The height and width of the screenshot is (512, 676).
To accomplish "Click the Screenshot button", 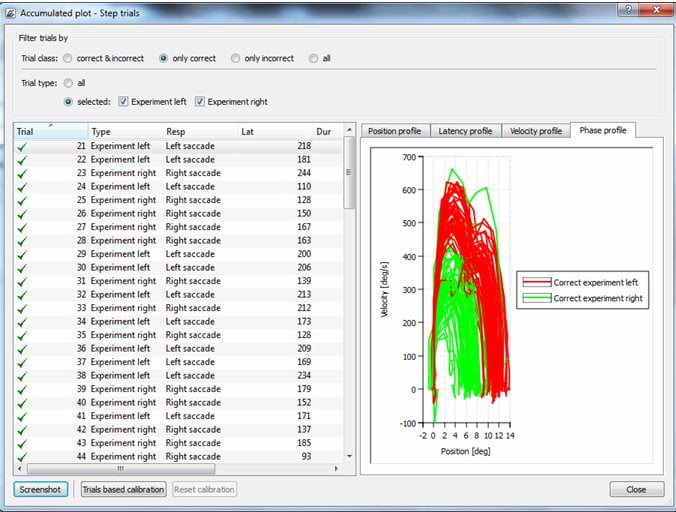I will coord(41,490).
